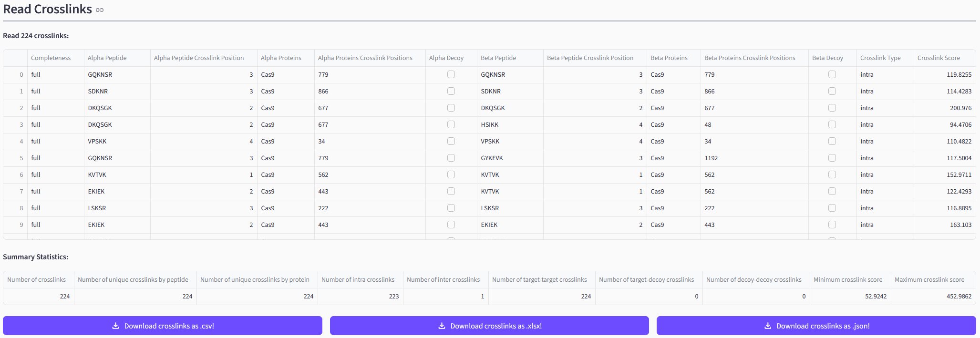Toggle Alpha Decoy checkbox in row 0
This screenshot has height=338, width=980.
click(451, 74)
